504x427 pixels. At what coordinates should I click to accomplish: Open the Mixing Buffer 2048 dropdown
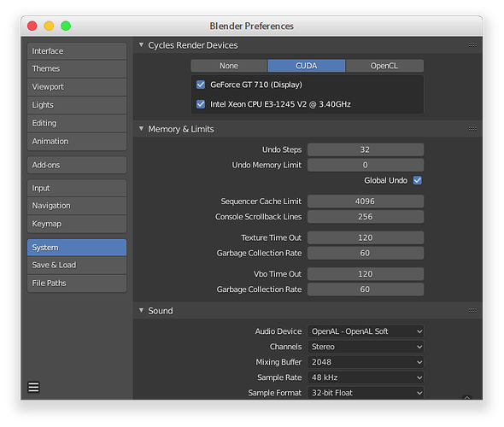[x=366, y=362]
